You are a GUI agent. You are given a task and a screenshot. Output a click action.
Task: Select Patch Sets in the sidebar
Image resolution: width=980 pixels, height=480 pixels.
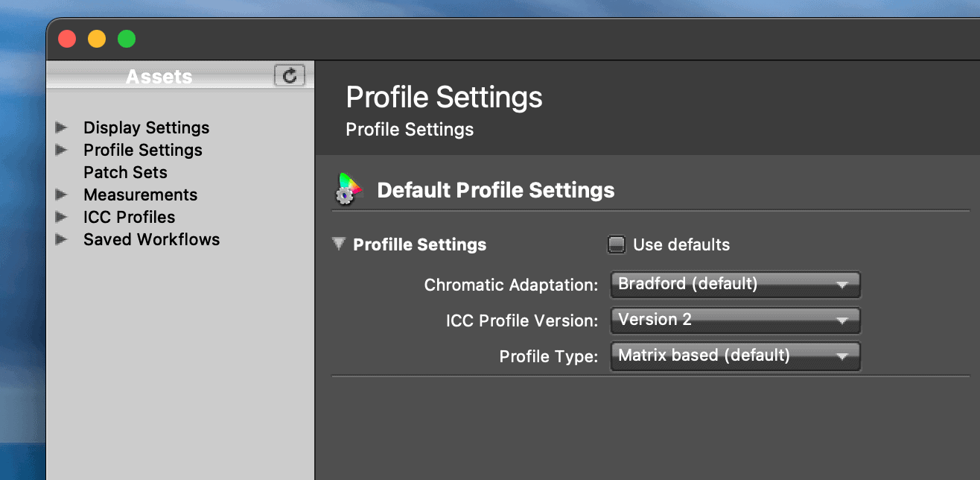point(125,172)
